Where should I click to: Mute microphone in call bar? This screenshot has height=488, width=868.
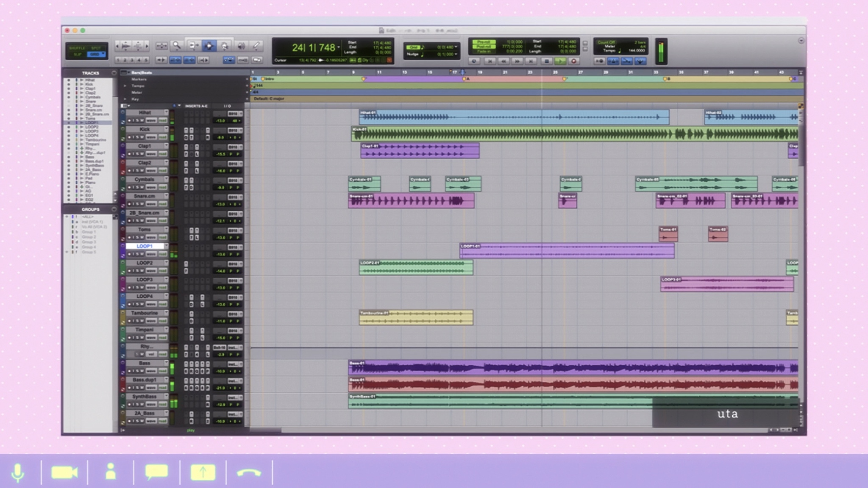[18, 472]
